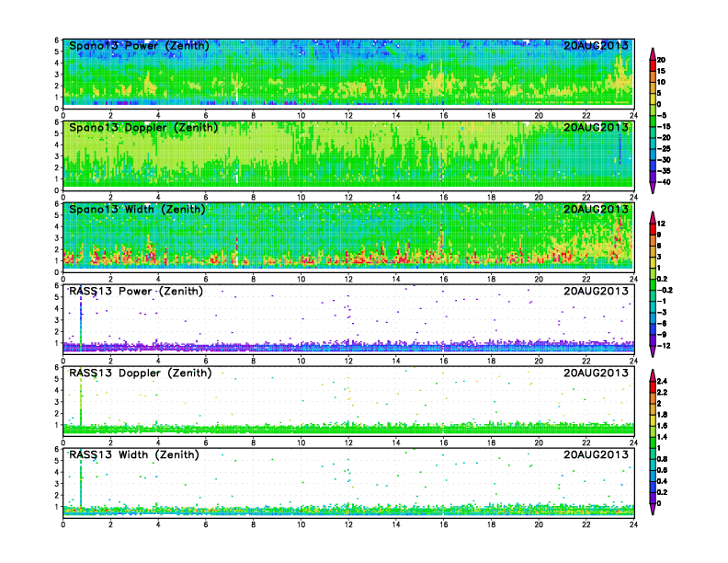Image resolution: width=728 pixels, height=563 pixels.
Task: Click the y-axis label 6 of RASS13 Doppler
Action: pyautogui.click(x=57, y=367)
